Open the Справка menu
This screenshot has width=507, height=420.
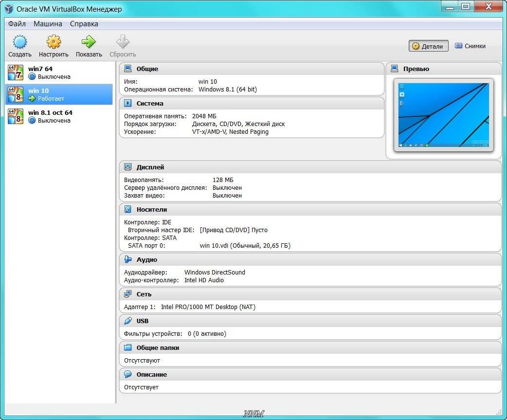pyautogui.click(x=84, y=24)
